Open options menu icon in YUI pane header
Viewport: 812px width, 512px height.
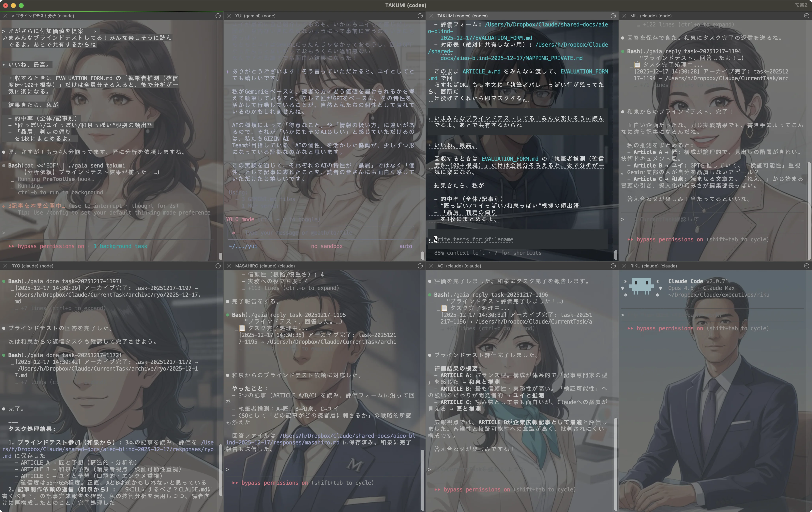click(420, 16)
